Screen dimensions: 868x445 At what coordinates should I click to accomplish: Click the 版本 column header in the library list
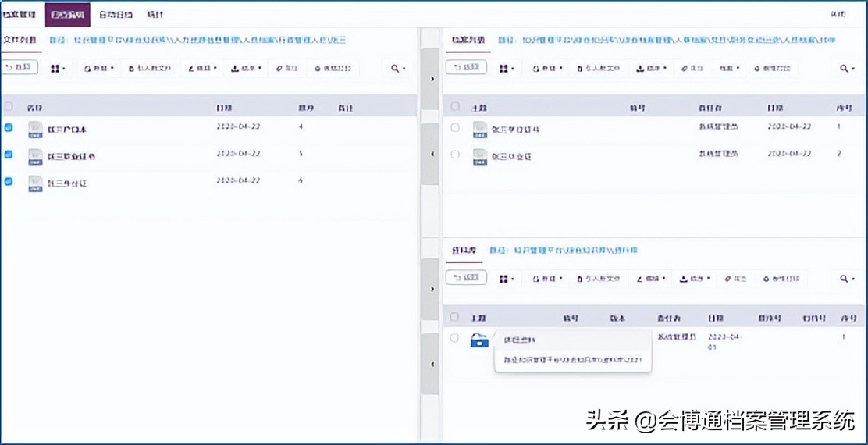click(x=617, y=319)
